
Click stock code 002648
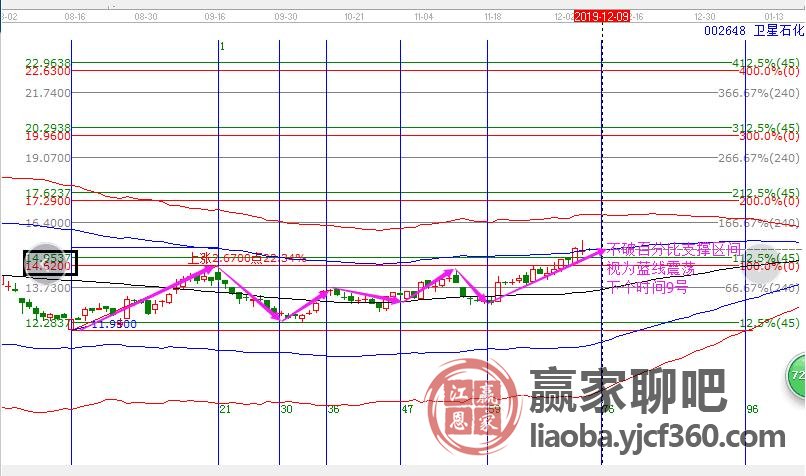(x=725, y=31)
